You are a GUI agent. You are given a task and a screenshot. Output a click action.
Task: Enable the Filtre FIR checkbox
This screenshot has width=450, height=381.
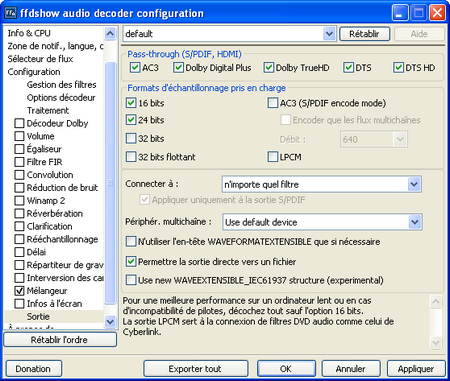pyautogui.click(x=19, y=162)
